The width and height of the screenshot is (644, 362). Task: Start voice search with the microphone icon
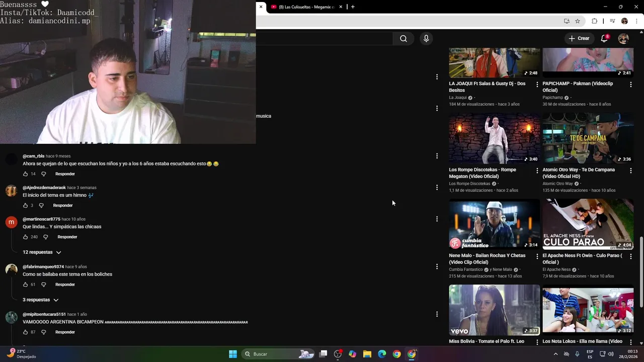coord(426,39)
